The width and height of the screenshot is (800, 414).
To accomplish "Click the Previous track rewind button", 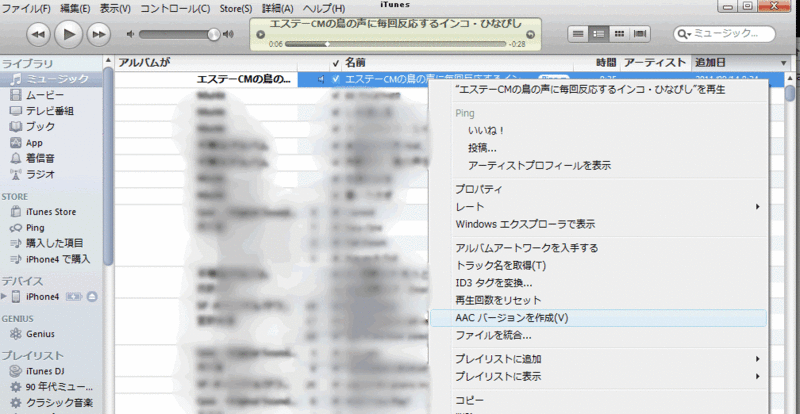I will tap(39, 34).
